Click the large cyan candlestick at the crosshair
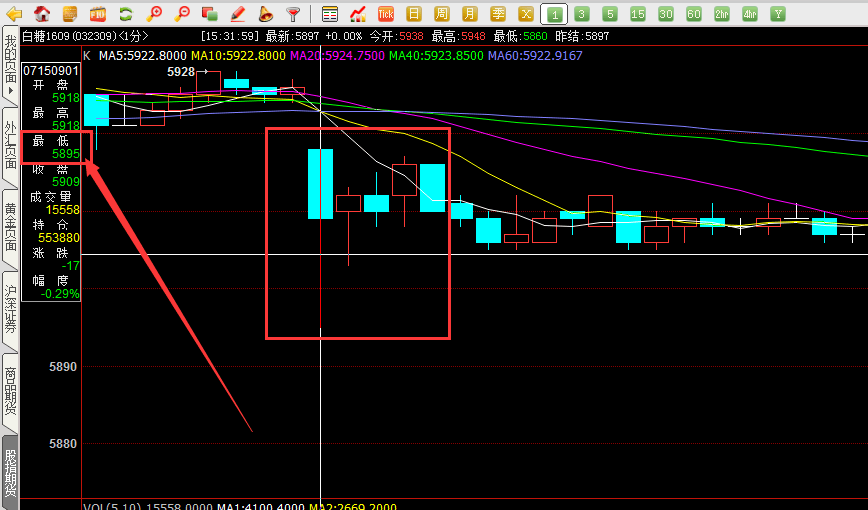Viewport: 868px width, 510px height. click(320, 183)
